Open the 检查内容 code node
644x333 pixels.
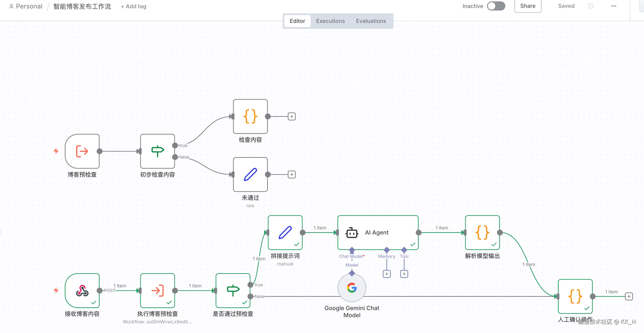pos(250,116)
